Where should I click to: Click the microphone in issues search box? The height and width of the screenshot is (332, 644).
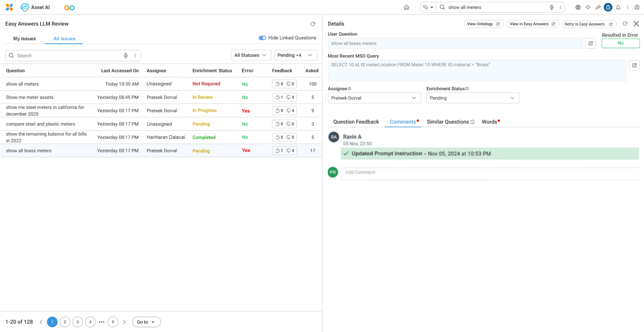tap(126, 56)
